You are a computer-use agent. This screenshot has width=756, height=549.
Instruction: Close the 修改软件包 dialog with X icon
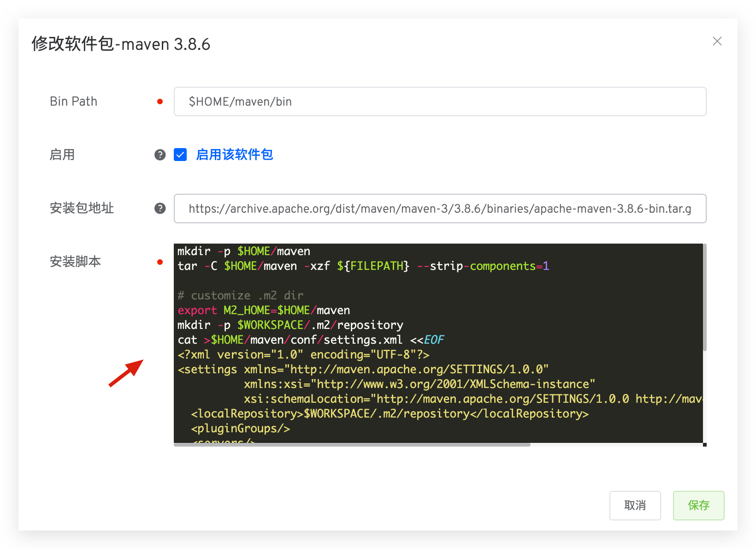coord(717,42)
